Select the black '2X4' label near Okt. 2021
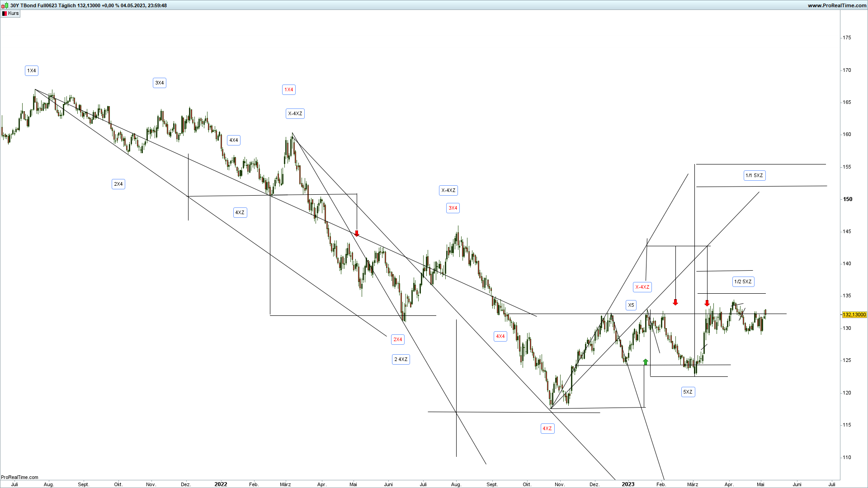This screenshot has height=488, width=868. (x=118, y=184)
